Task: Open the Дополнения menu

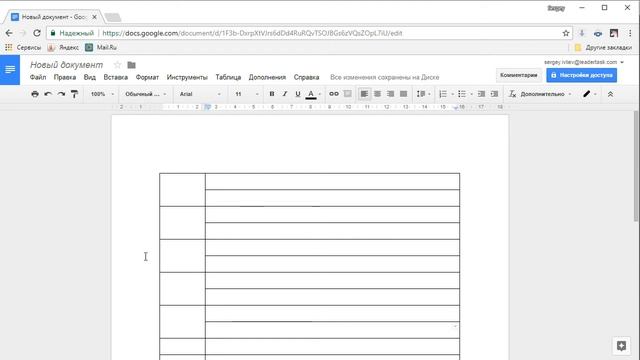Action: 267,77
